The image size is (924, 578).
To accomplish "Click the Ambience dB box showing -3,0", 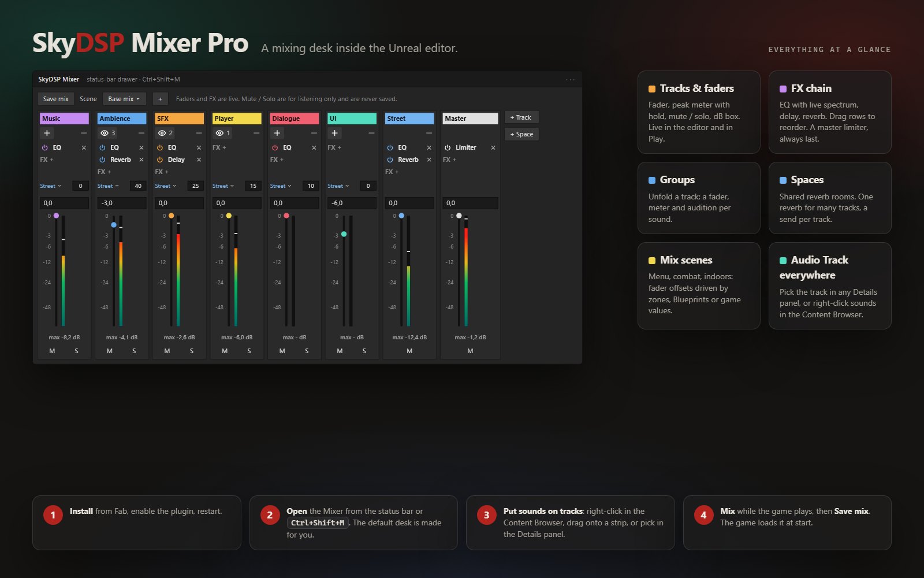I will [x=122, y=203].
